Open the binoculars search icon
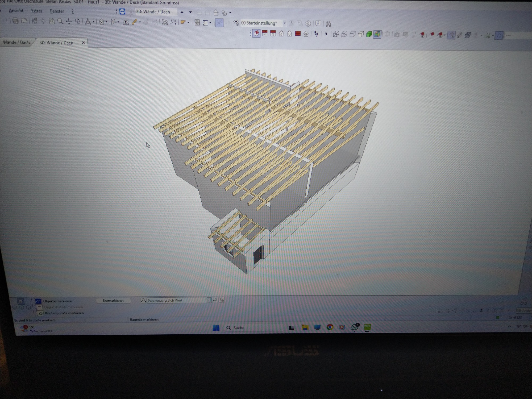The image size is (532, 399). [x=328, y=24]
